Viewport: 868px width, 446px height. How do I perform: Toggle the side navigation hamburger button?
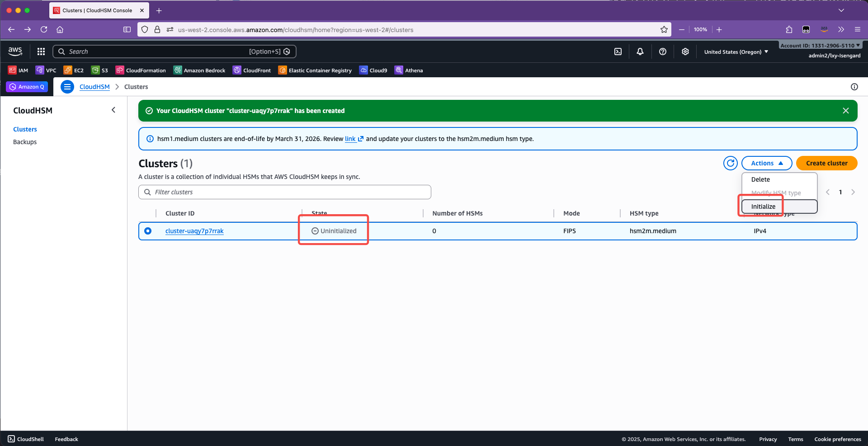(x=67, y=87)
